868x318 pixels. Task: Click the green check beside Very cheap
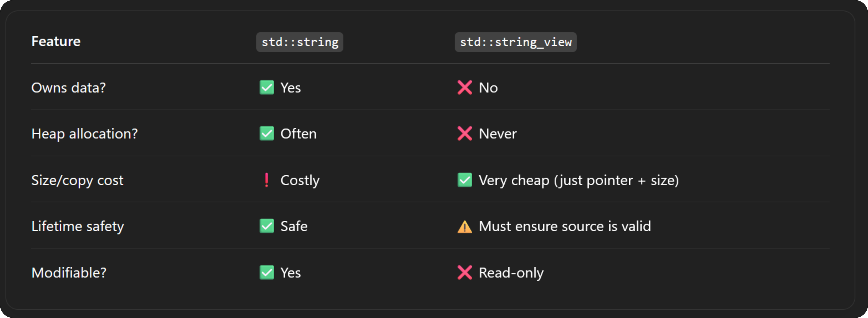point(465,180)
